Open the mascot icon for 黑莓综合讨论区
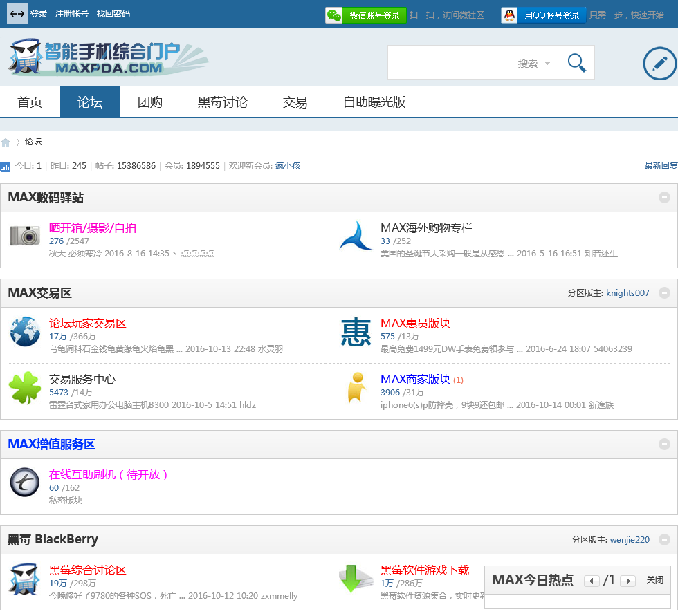Screen dimensions: 678x616 [x=25, y=579]
